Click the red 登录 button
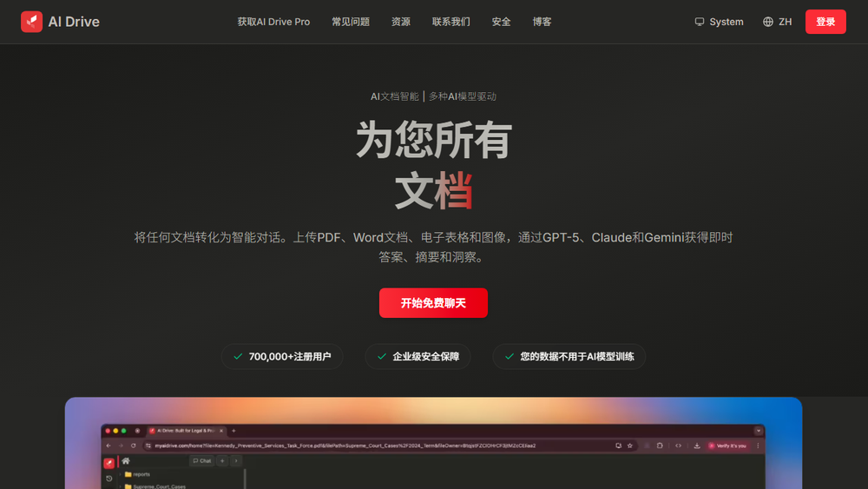 click(x=825, y=22)
